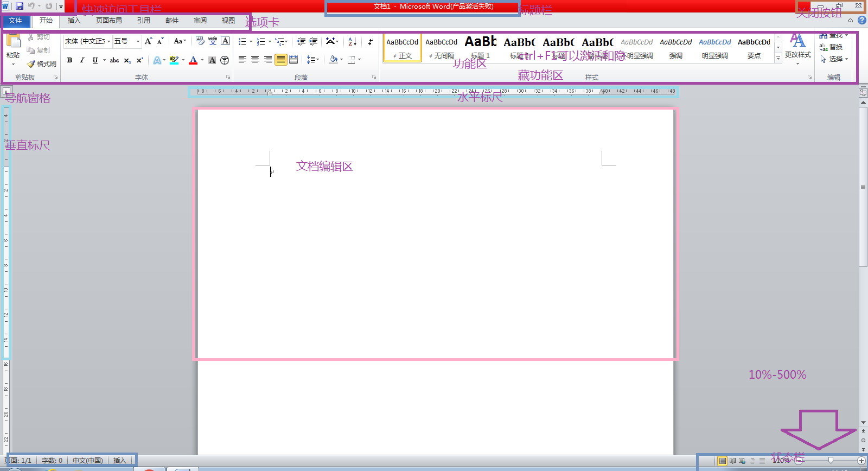Open Paragraph dialog launcher in 段落 group
Screen dimensions: 868x471
pos(374,77)
